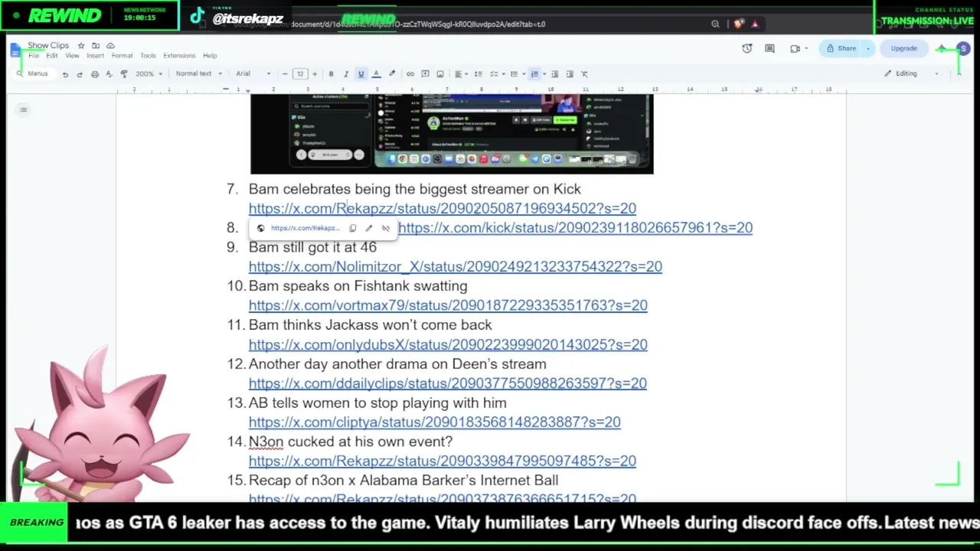
Task: Open the account avatar menu
Action: point(963,49)
